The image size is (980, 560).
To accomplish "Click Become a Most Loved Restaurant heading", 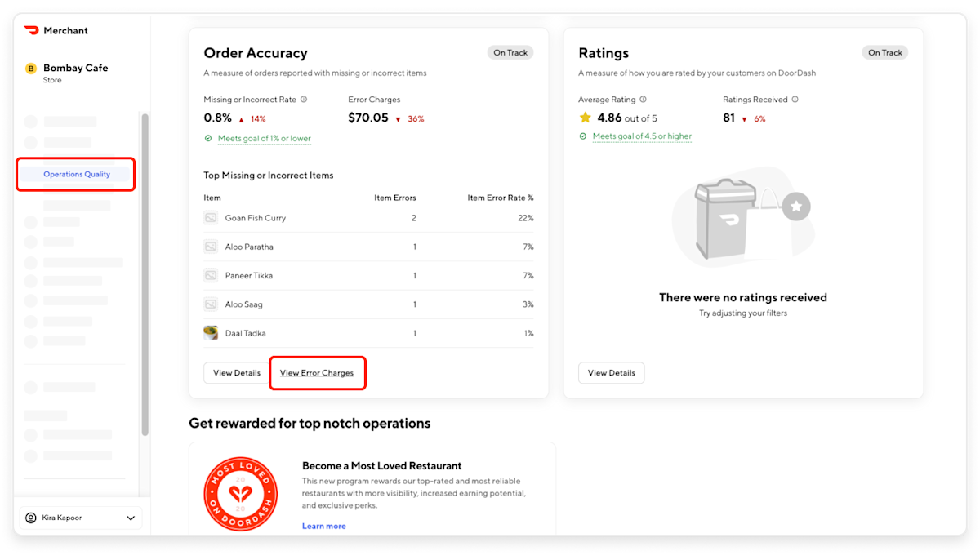I will 382,466.
